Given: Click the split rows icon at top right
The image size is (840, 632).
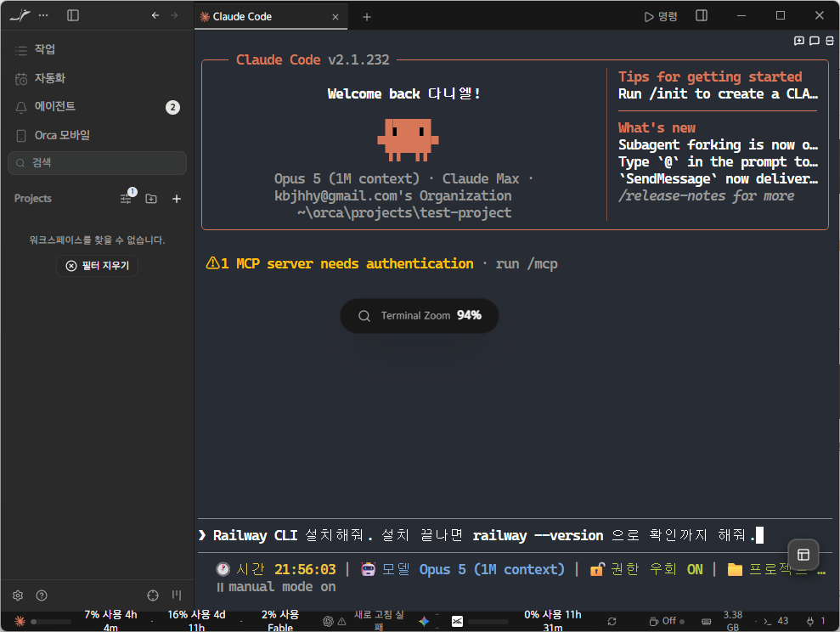Looking at the screenshot, I should tap(829, 41).
